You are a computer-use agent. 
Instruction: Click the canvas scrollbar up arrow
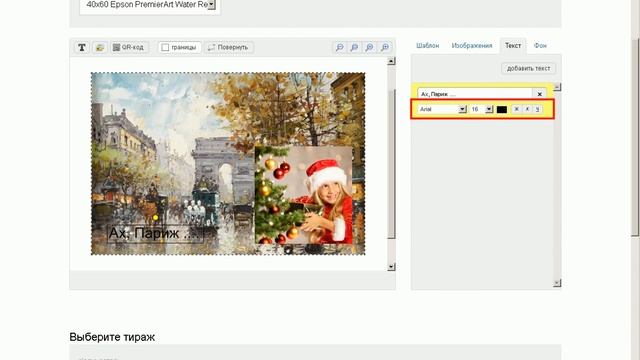click(x=391, y=61)
